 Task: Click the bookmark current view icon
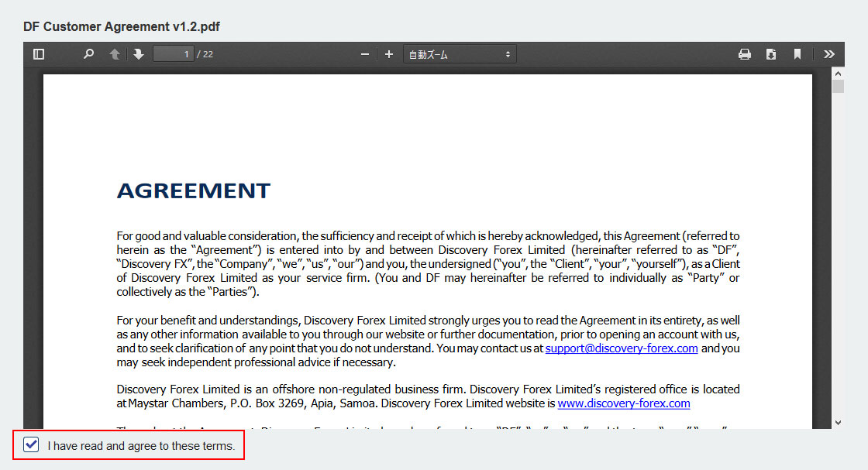point(797,54)
